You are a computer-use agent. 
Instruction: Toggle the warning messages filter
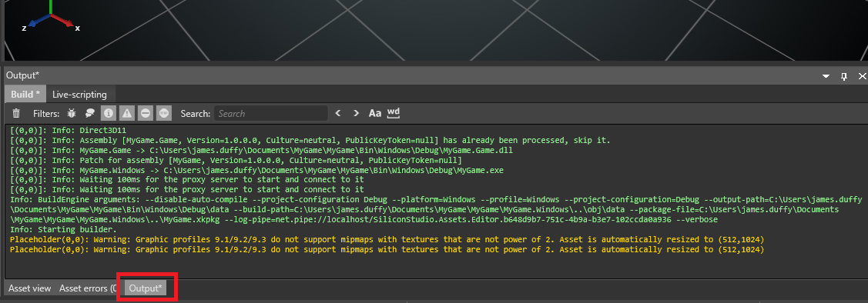click(127, 113)
